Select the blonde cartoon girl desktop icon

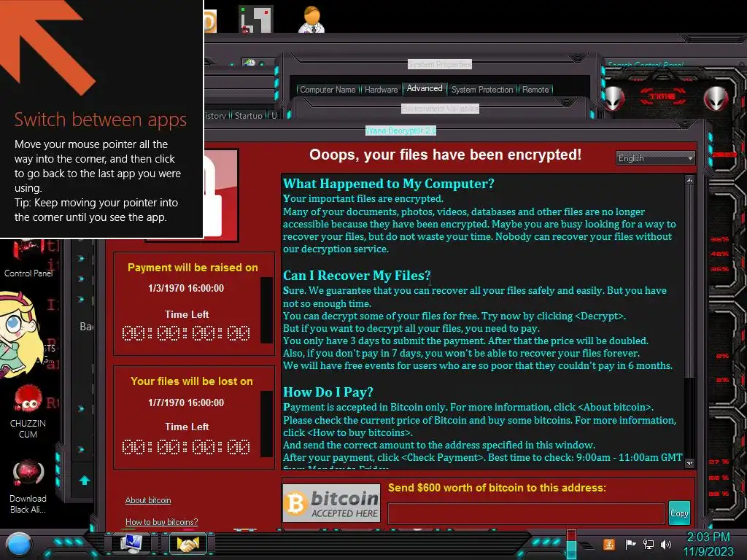[21, 334]
